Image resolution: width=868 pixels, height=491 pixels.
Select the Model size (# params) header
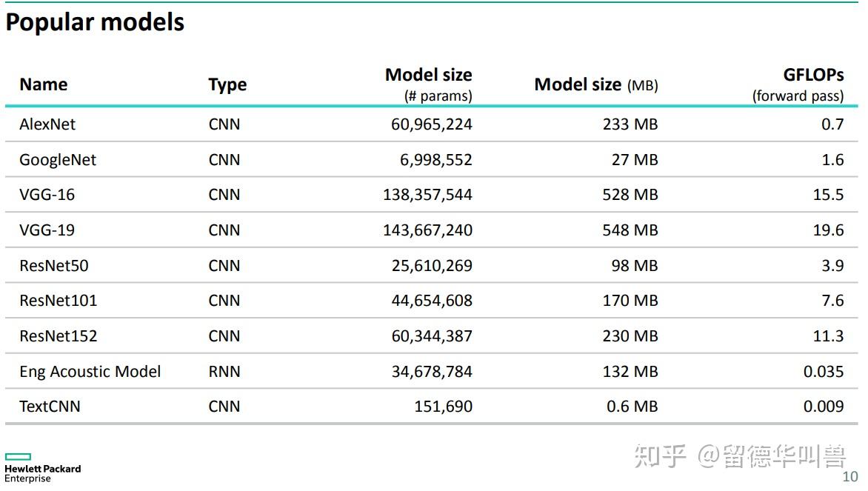coord(429,84)
